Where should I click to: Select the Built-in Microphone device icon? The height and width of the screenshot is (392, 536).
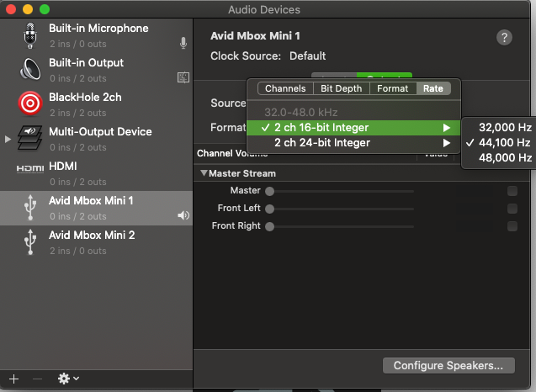(x=30, y=35)
